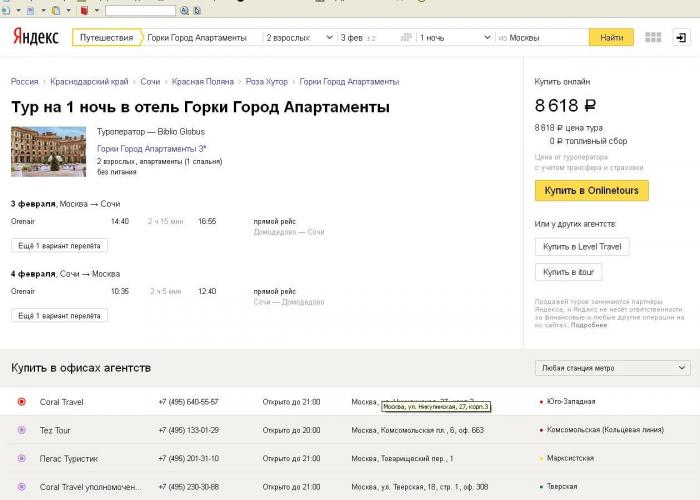Click the red book icon in browser toolbar
The height and width of the screenshot is (500, 700).
click(84, 10)
